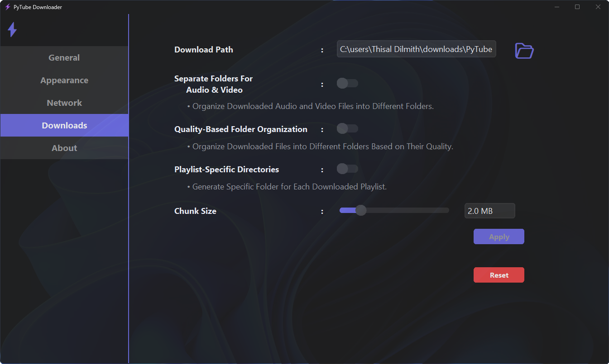Turn on Playlist-Specific Directories switch

pos(347,169)
